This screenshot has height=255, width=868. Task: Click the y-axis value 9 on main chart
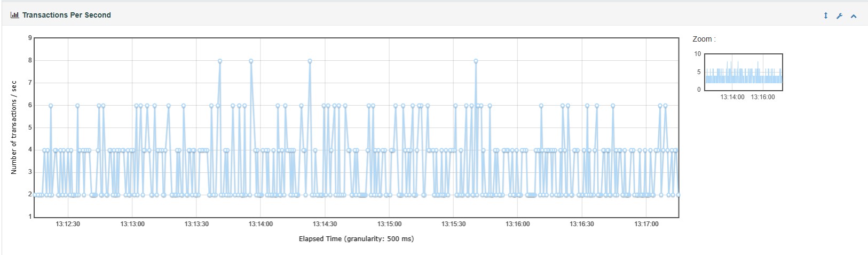point(30,38)
